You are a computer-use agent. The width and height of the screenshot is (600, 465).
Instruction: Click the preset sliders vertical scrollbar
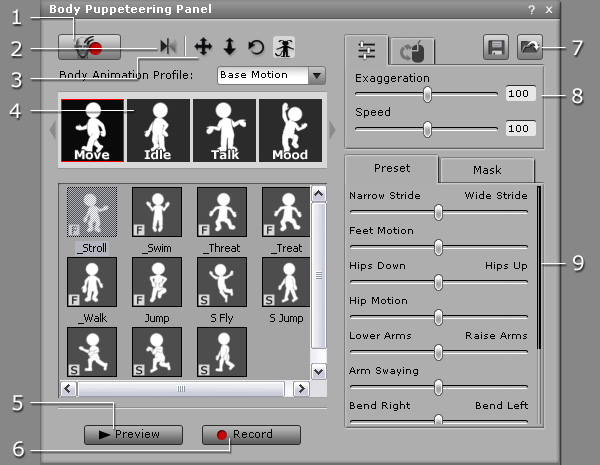coord(539,267)
